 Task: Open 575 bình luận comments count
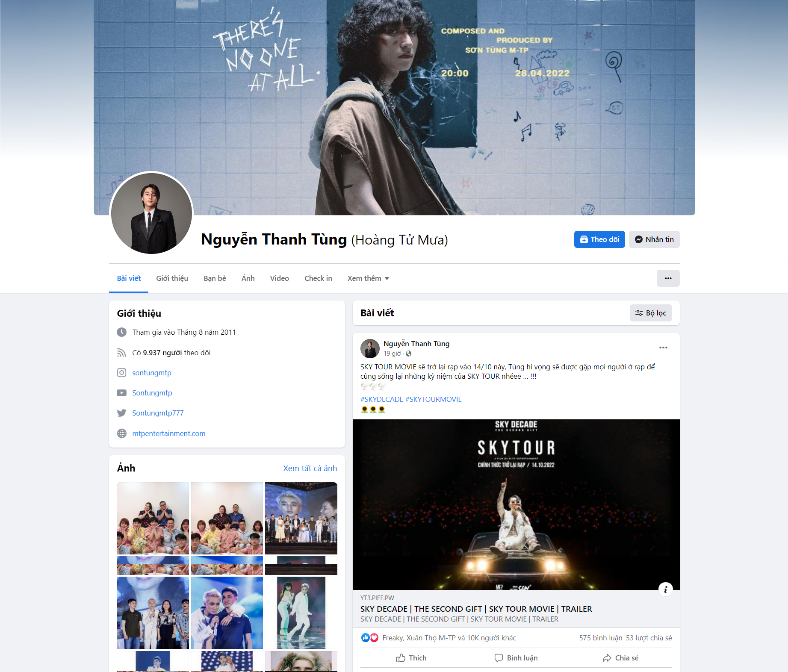pos(601,638)
